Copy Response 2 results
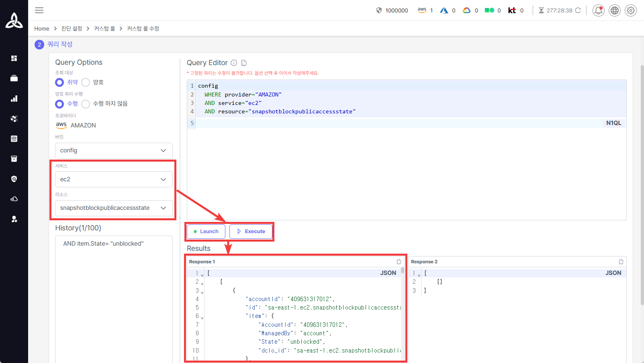 click(621, 262)
